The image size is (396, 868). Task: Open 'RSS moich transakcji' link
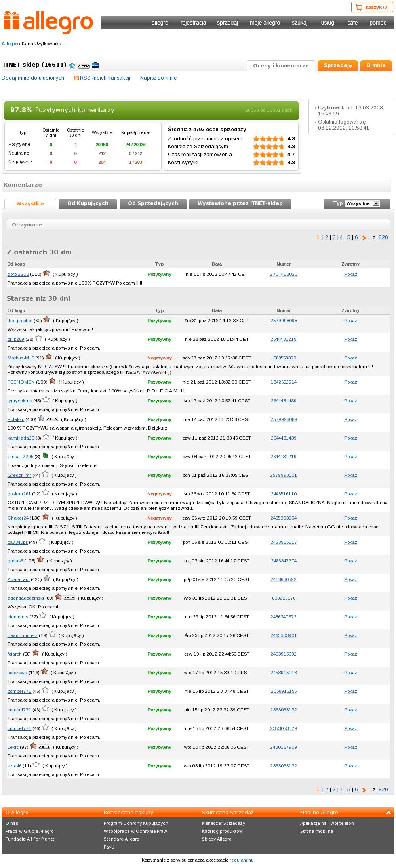coord(105,78)
